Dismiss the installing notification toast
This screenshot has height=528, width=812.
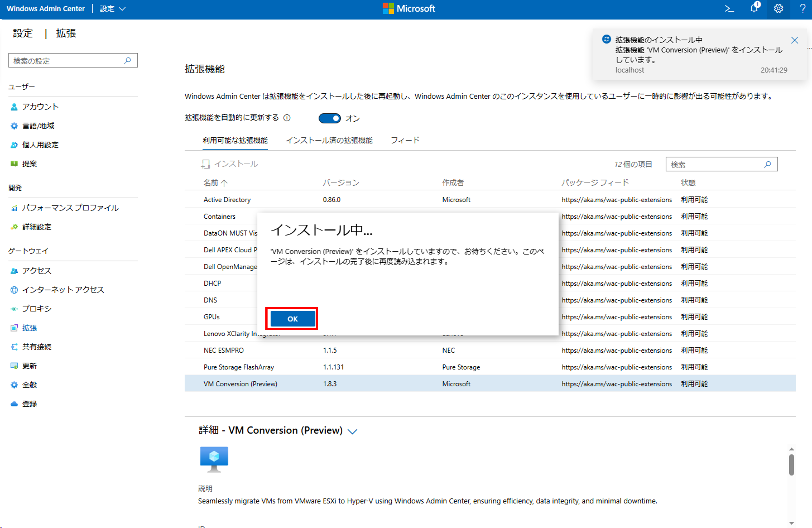click(794, 40)
